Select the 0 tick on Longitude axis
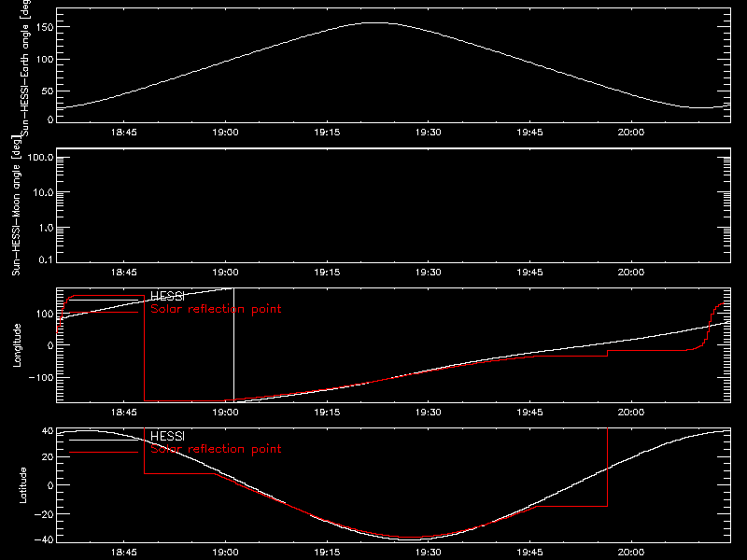The width and height of the screenshot is (747, 560). [50, 345]
